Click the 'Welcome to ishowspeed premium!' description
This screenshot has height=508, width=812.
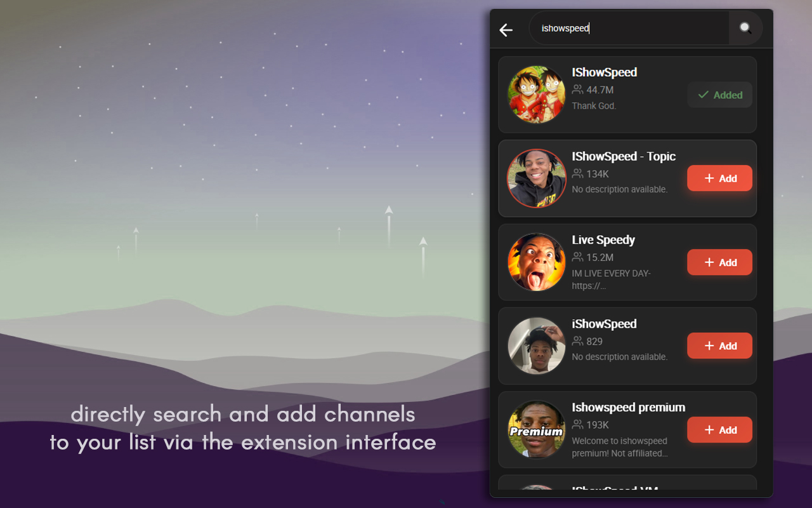(620, 447)
